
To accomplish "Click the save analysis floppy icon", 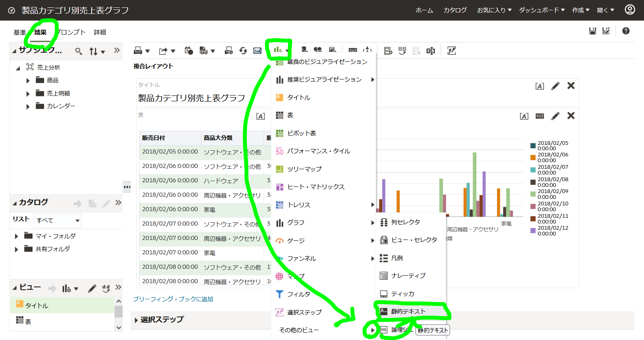I will click(593, 31).
